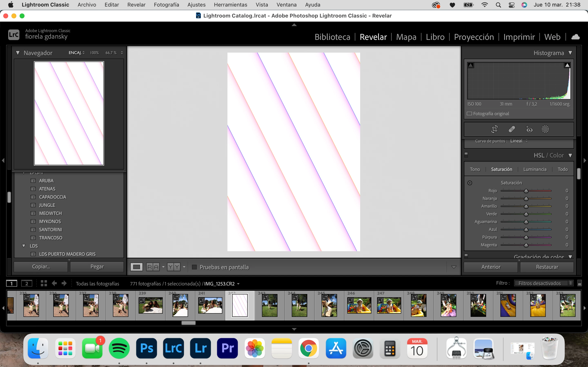The height and width of the screenshot is (367, 588).
Task: Open the Biblioteca module
Action: (332, 37)
